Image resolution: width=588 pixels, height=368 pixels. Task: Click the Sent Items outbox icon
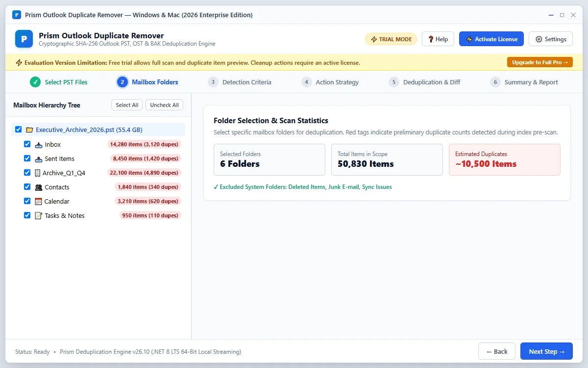coord(39,159)
